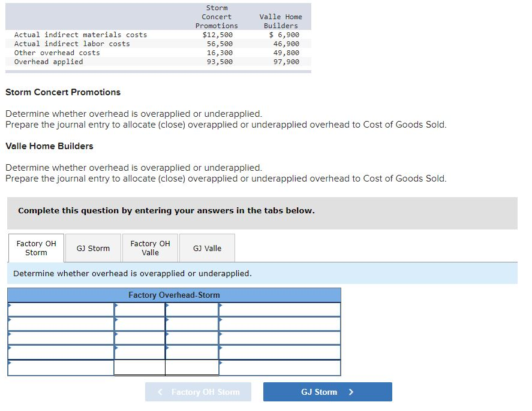Click second row credit amount field
This screenshot has width=532, height=411.
pyautogui.click(x=192, y=324)
